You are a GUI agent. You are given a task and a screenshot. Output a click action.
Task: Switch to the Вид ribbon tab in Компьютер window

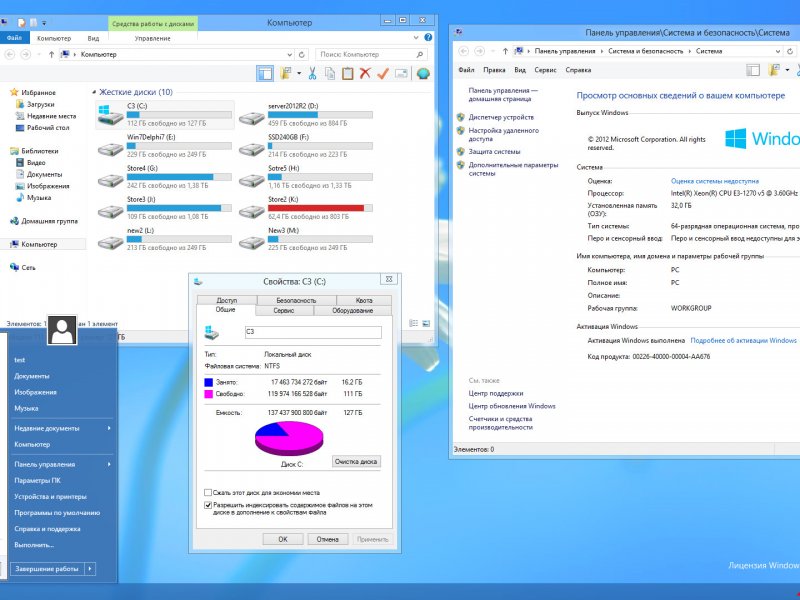tap(93, 38)
